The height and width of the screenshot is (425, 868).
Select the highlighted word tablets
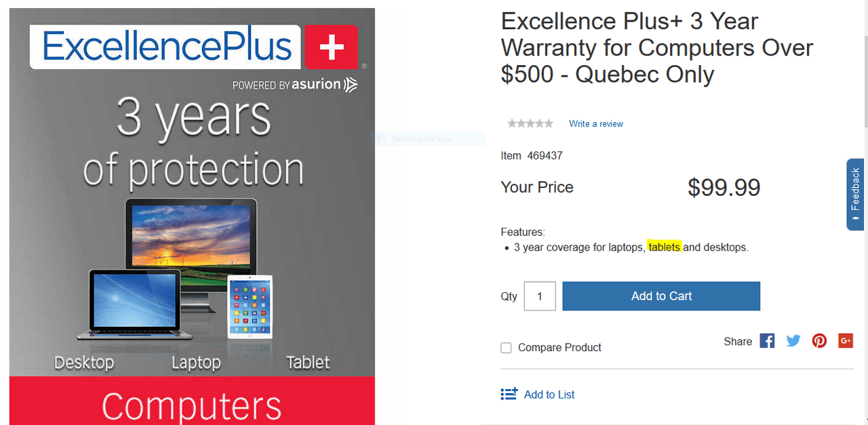click(664, 247)
